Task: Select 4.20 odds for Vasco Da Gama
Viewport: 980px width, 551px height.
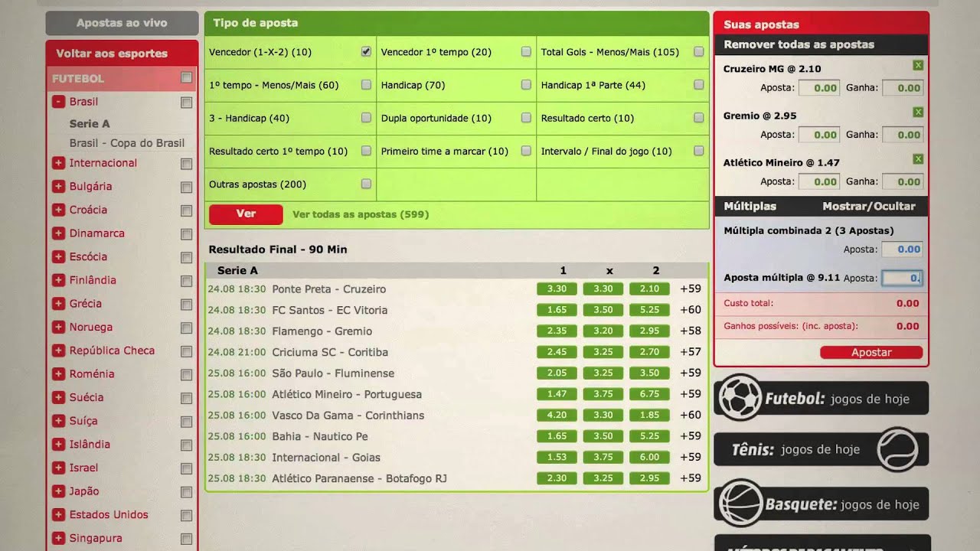Action: (557, 416)
